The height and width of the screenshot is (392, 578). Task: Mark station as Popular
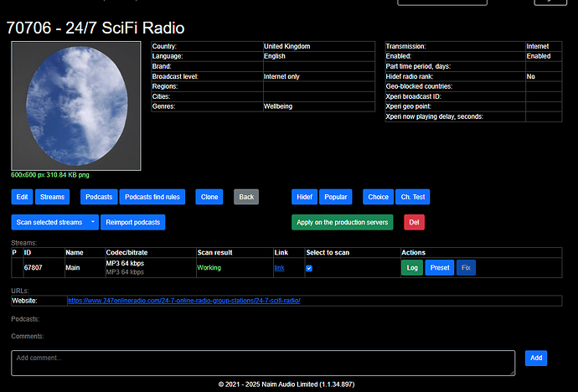(336, 197)
